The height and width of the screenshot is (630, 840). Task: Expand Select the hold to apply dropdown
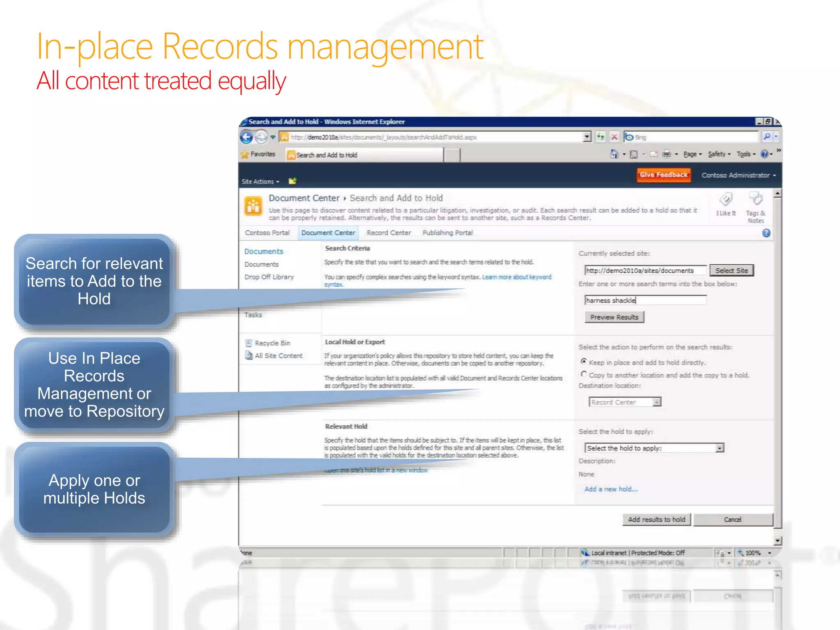[x=719, y=448]
